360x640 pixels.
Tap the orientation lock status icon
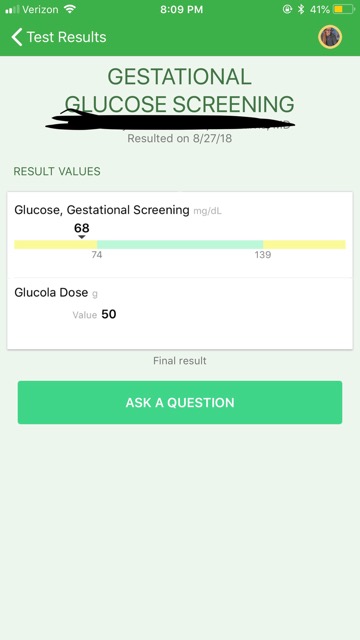[x=287, y=9]
